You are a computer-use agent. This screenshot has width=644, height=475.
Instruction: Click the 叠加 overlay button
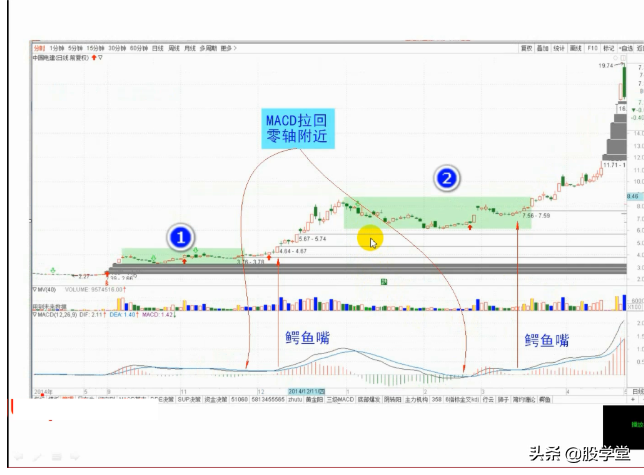pos(543,48)
